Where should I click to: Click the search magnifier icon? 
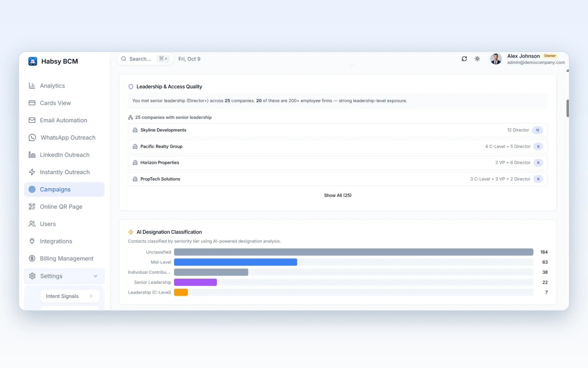click(x=124, y=59)
